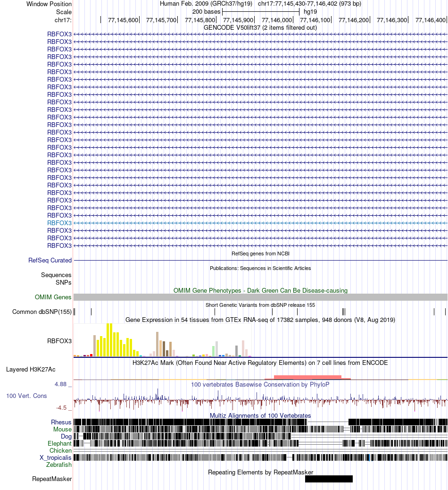Screen dimensions: 448x490
Task: Click the RefSeq Curated track label
Action: pos(50,260)
